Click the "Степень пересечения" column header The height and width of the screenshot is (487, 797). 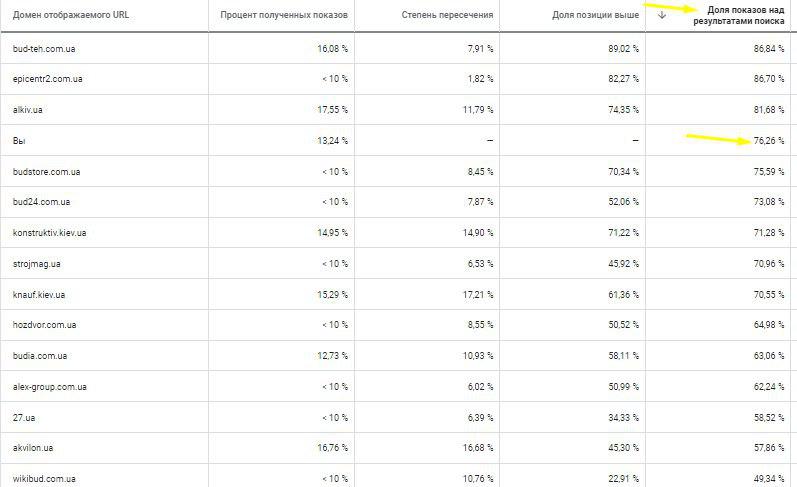(x=447, y=16)
